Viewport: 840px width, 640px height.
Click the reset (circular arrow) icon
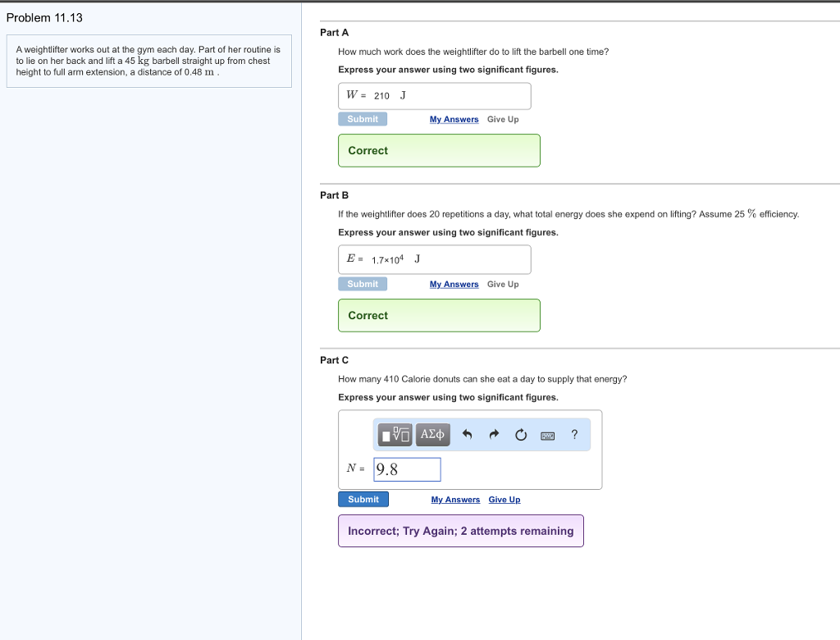[521, 435]
